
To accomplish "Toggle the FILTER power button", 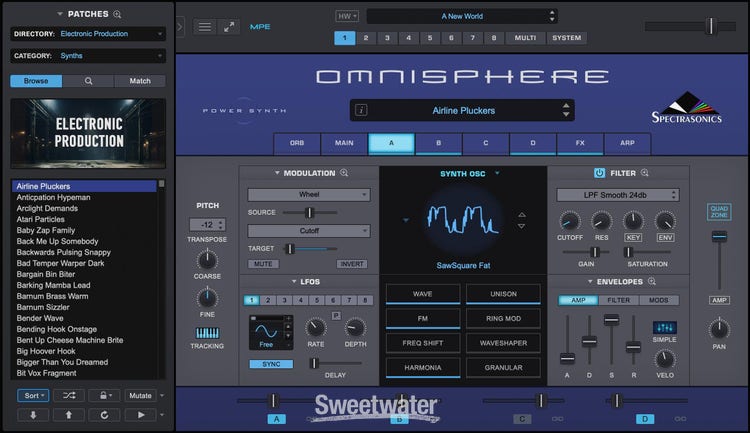I will tap(599, 173).
